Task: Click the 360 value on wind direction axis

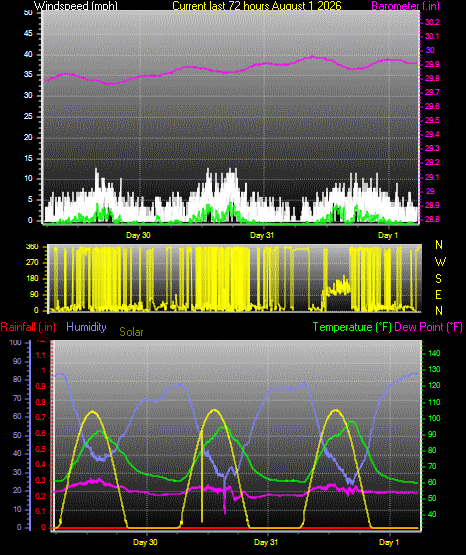Action: click(32, 247)
